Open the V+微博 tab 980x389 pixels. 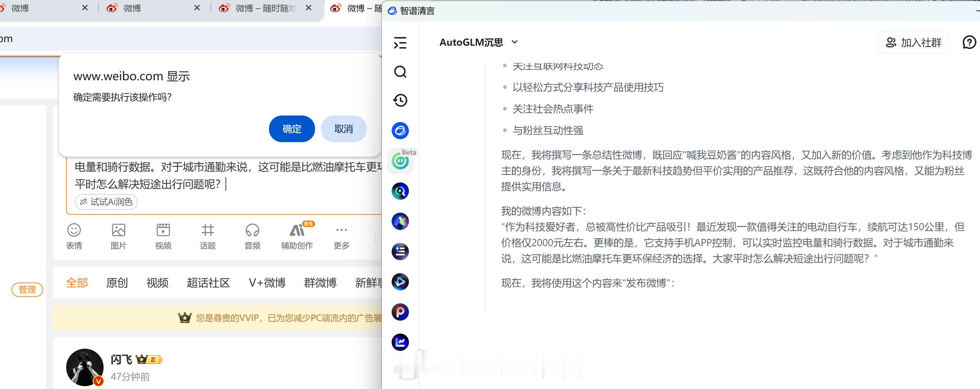point(267,283)
